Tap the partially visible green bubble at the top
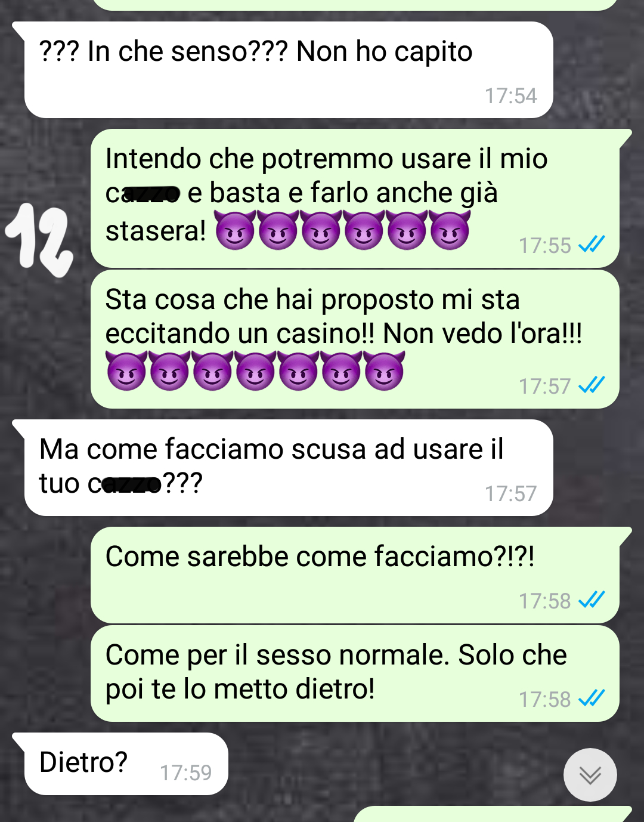 pyautogui.click(x=355, y=5)
